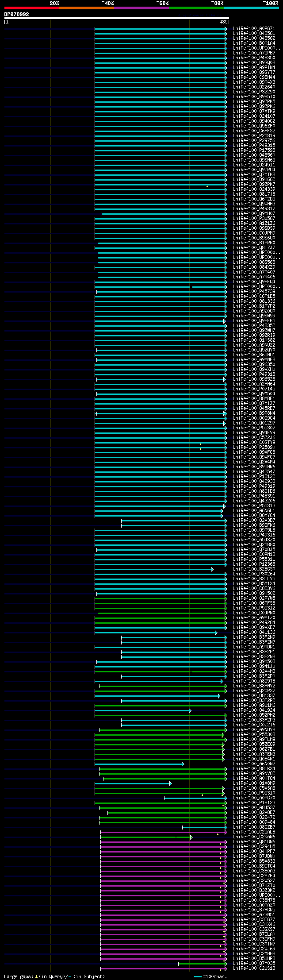Viewport: 283px width, 980px height.
Task: Click hit label UniRef100_A1Z1Z6
Action: (254, 223)
